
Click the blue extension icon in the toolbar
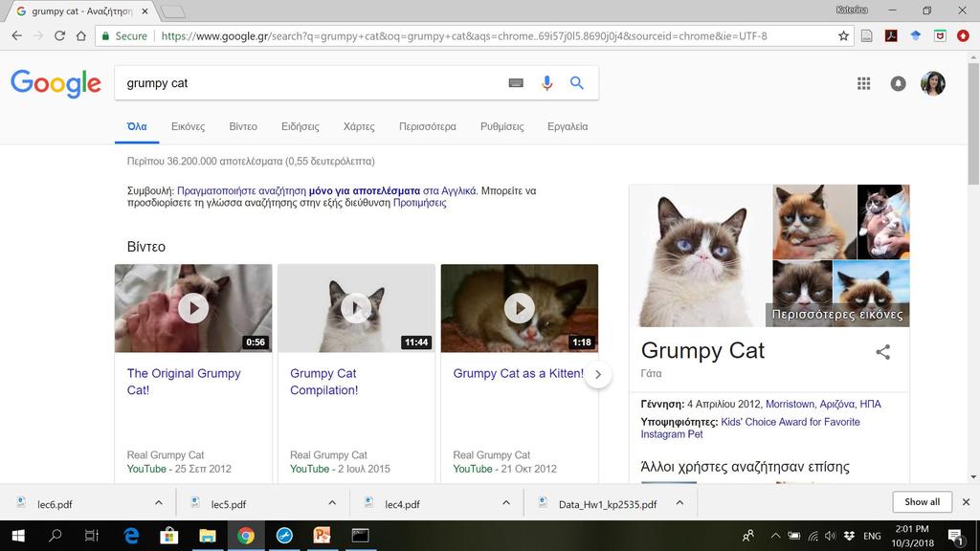click(x=916, y=36)
